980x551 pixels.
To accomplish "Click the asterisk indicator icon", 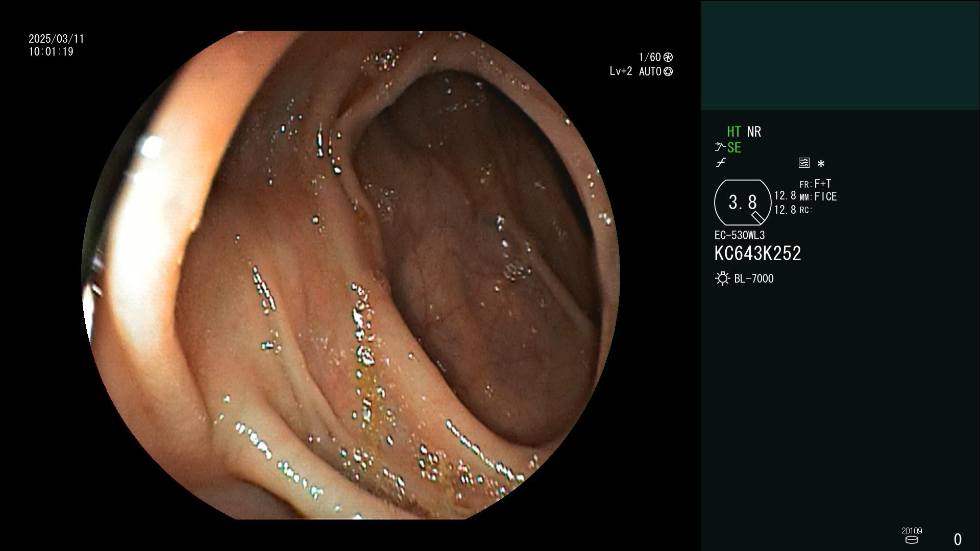I will [x=821, y=164].
